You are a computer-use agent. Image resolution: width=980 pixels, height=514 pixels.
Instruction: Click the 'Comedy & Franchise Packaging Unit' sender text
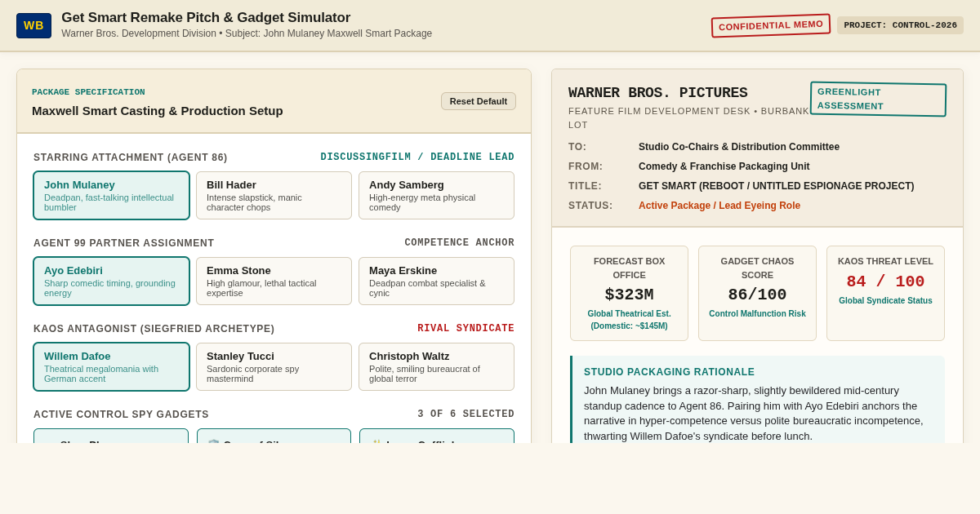[724, 166]
